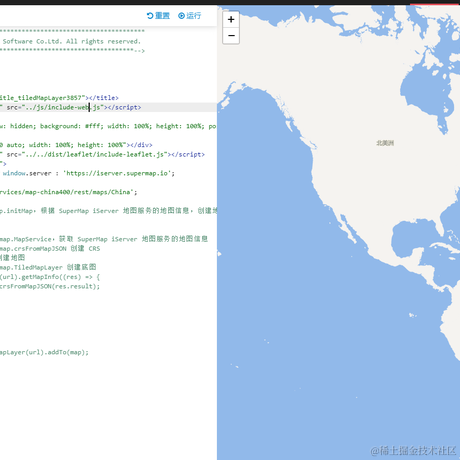The image size is (460, 460).
Task: Click the map.MapService comment line
Action: (x=104, y=239)
